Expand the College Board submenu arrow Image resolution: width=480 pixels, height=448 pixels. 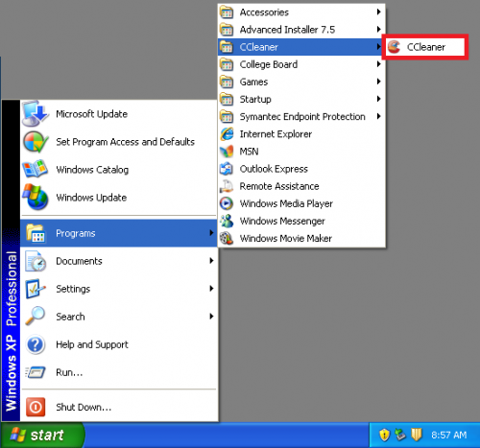(379, 64)
